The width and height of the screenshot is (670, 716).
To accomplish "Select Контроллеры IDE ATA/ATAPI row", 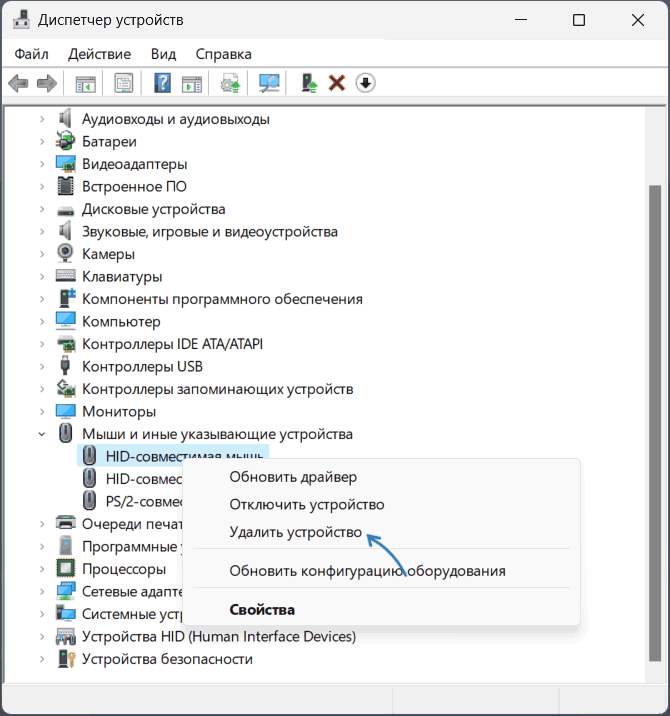I will tap(172, 344).
